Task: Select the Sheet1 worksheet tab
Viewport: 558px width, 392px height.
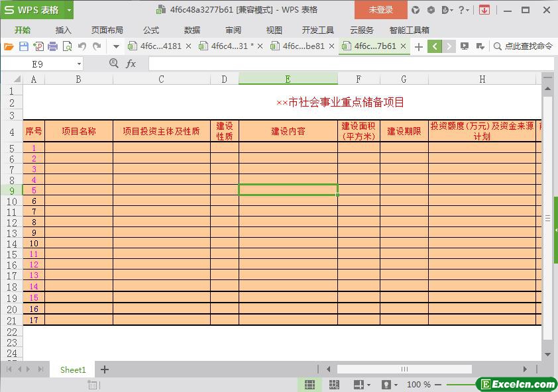Action: [73, 369]
